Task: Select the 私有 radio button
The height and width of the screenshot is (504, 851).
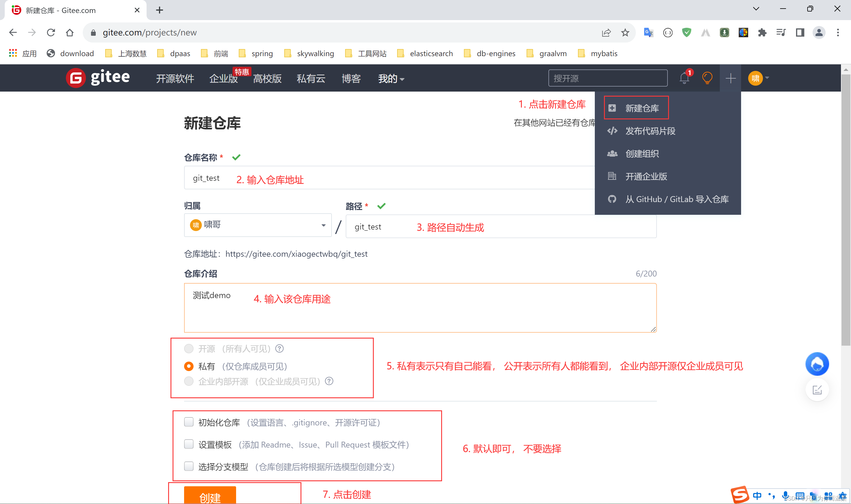Action: pyautogui.click(x=189, y=366)
